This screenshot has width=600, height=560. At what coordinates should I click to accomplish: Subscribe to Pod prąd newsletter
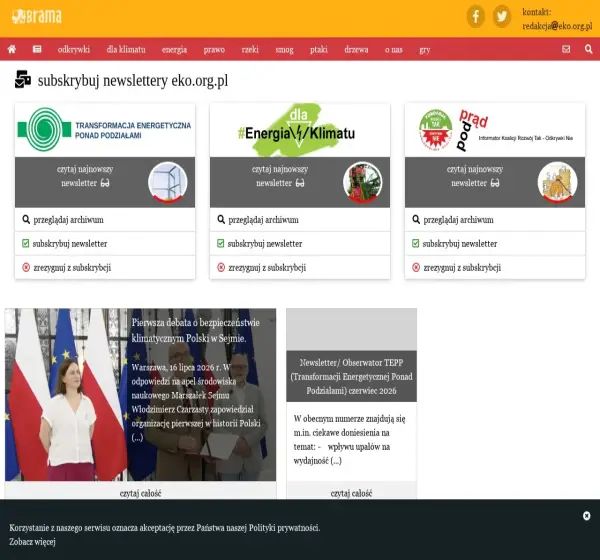[x=495, y=243]
